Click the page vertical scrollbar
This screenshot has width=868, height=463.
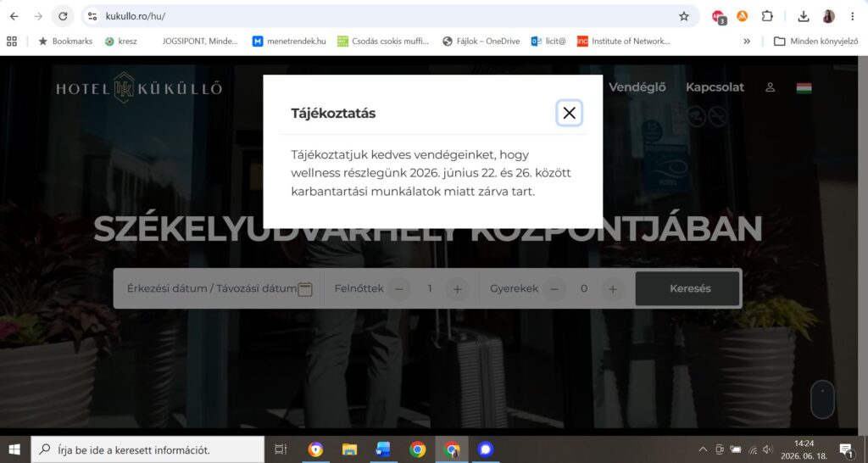coord(862,242)
